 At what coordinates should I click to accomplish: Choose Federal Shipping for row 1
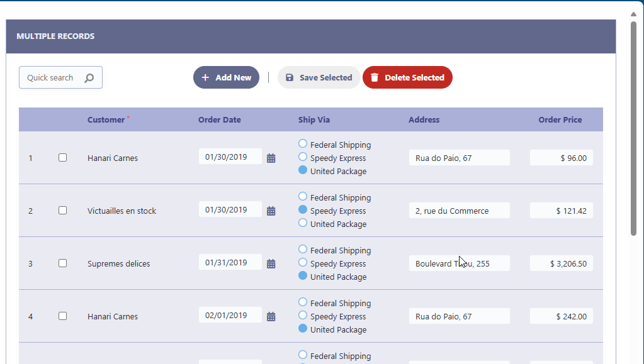pyautogui.click(x=303, y=144)
